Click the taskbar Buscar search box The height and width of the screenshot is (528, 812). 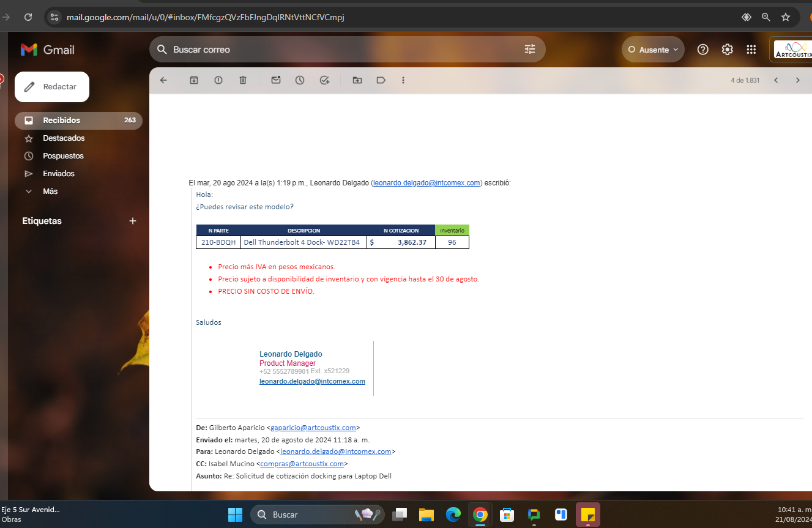tap(318, 515)
